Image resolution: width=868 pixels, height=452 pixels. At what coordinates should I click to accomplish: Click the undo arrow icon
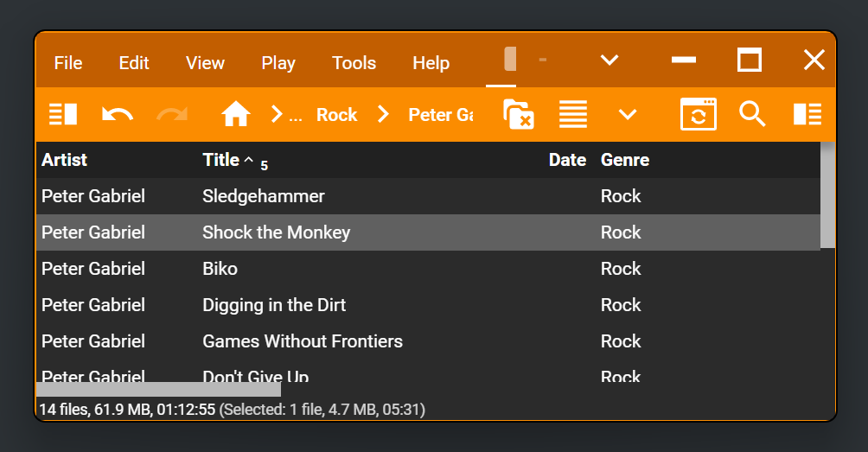117,114
